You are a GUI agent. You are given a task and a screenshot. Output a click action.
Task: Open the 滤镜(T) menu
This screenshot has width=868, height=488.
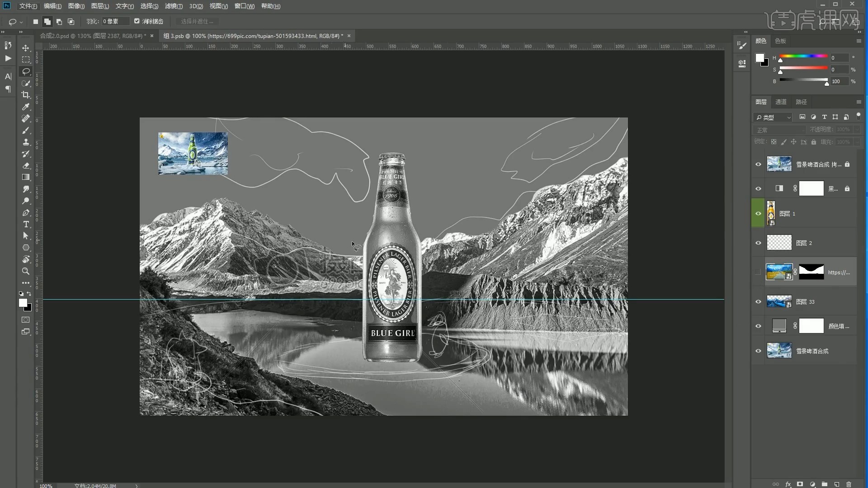174,6
